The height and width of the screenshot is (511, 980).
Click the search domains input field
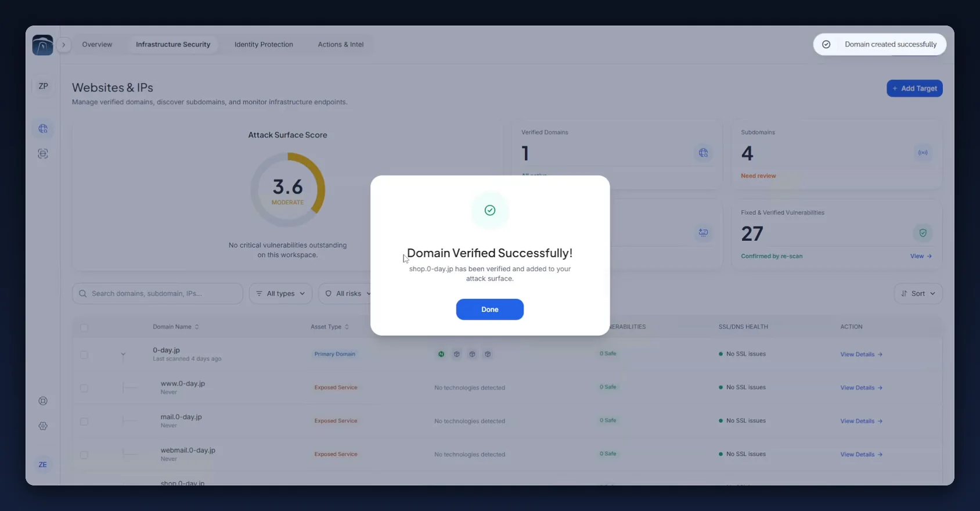point(157,293)
